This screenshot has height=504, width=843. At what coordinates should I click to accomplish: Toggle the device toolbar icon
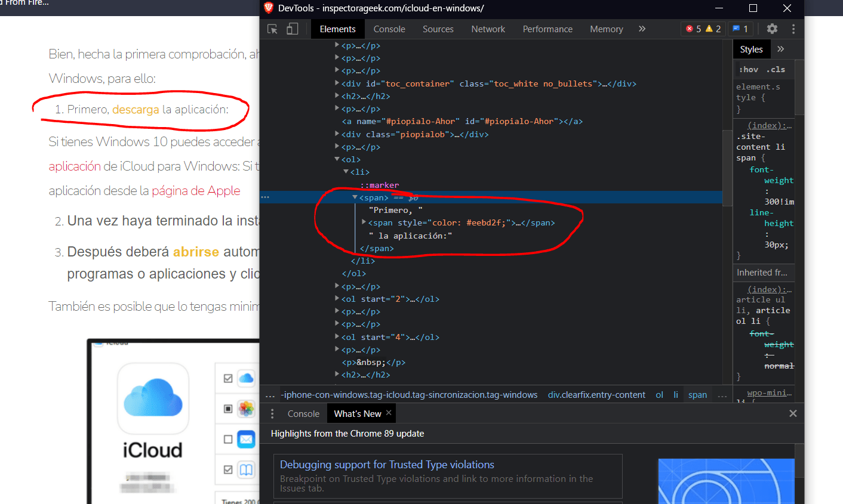293,29
